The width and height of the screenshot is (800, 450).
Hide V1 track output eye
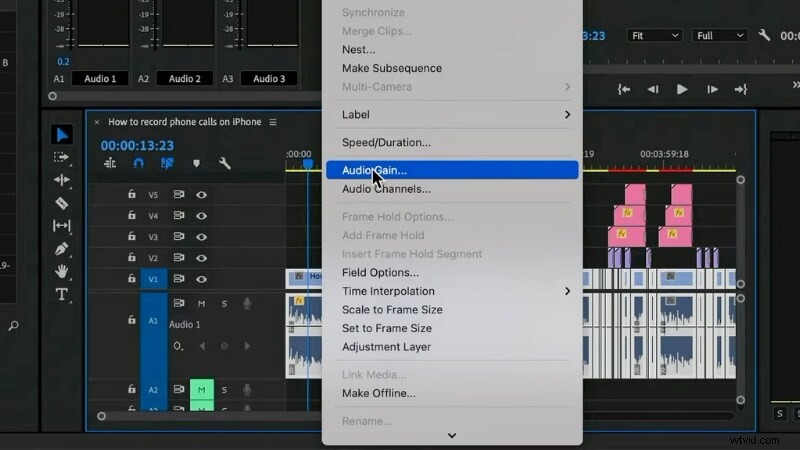202,279
